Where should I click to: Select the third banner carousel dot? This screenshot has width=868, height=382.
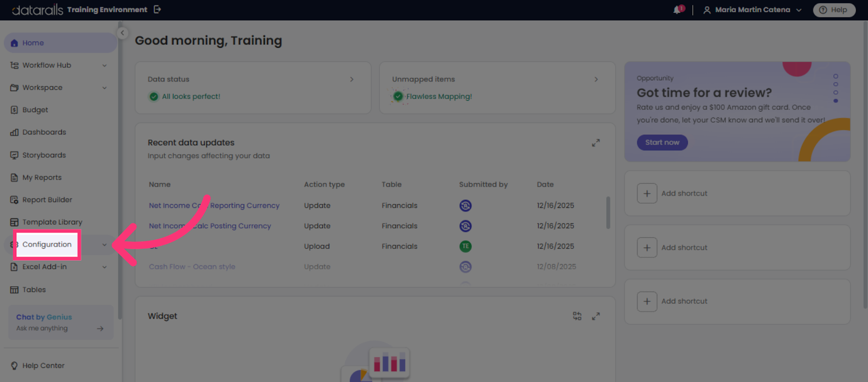tap(835, 93)
